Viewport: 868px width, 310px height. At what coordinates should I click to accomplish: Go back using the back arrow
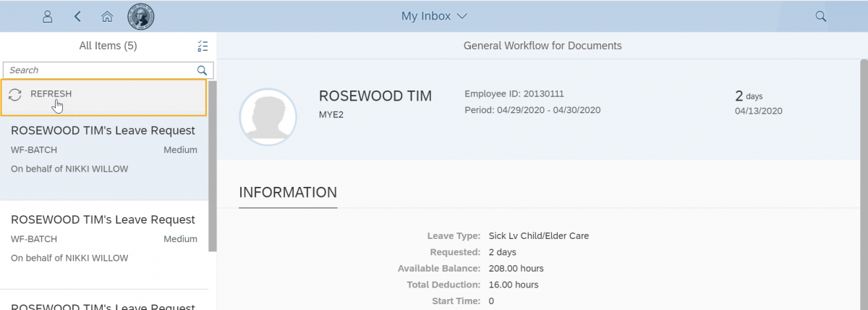[77, 16]
